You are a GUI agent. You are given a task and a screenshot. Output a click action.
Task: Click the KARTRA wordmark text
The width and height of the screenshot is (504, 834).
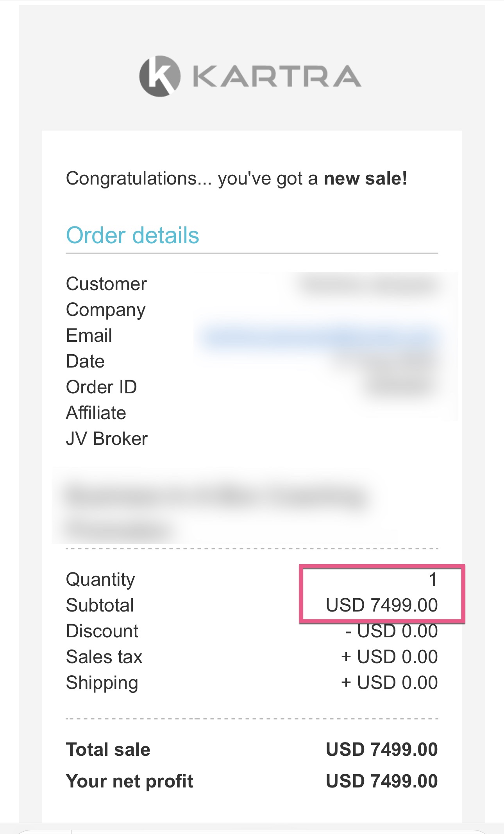click(277, 76)
